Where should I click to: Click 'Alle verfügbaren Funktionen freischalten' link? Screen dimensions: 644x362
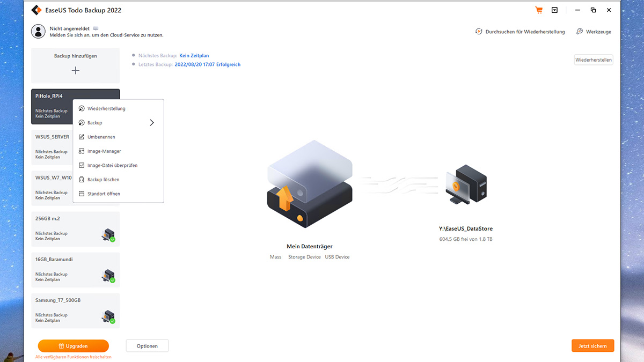pyautogui.click(x=74, y=357)
